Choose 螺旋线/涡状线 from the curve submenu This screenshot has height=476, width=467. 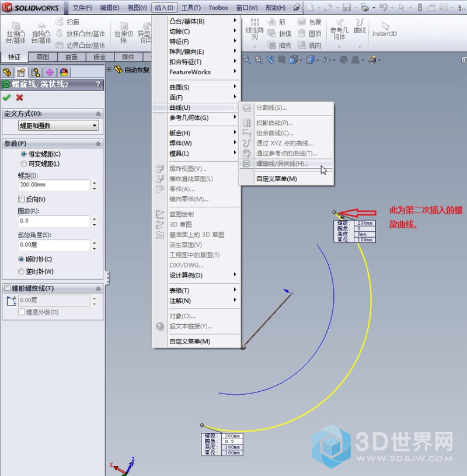point(283,164)
